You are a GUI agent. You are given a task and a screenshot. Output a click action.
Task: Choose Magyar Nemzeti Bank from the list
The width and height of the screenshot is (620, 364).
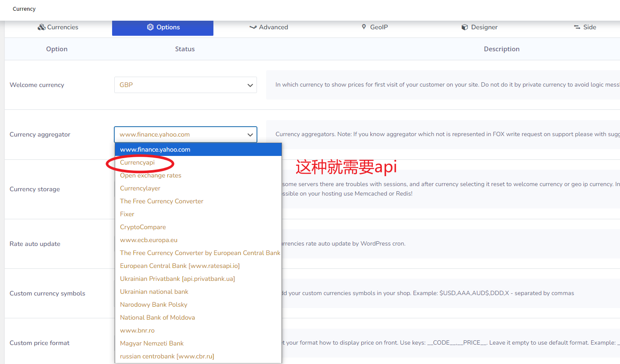pos(152,343)
